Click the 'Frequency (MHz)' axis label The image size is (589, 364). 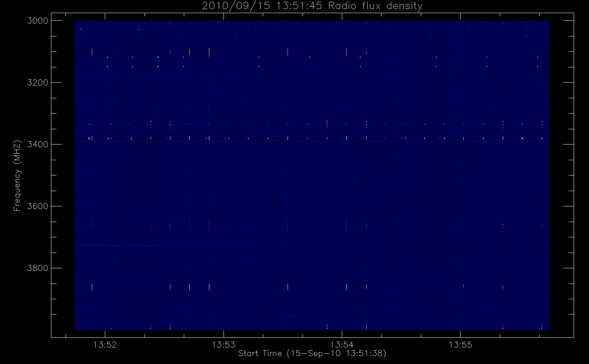tap(17, 175)
